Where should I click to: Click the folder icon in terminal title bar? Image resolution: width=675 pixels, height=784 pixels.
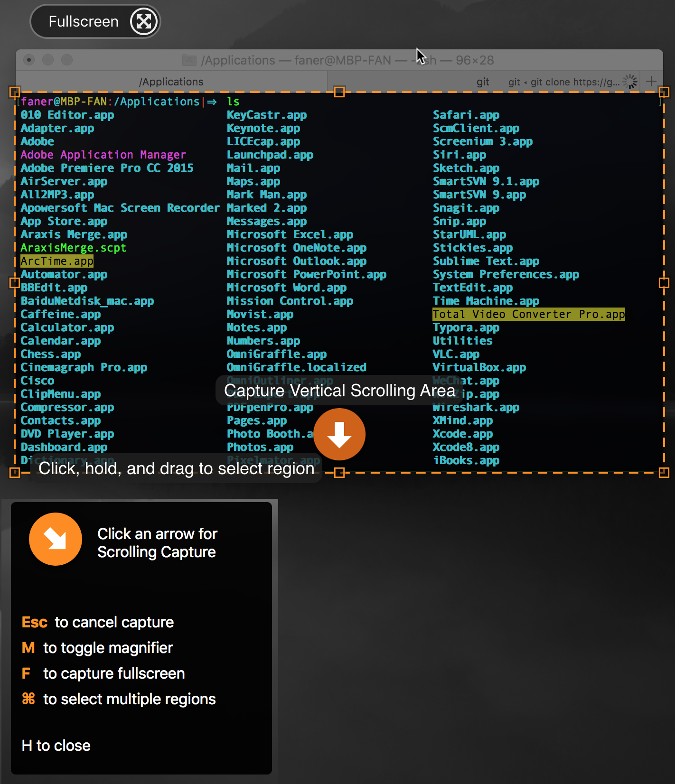[189, 60]
